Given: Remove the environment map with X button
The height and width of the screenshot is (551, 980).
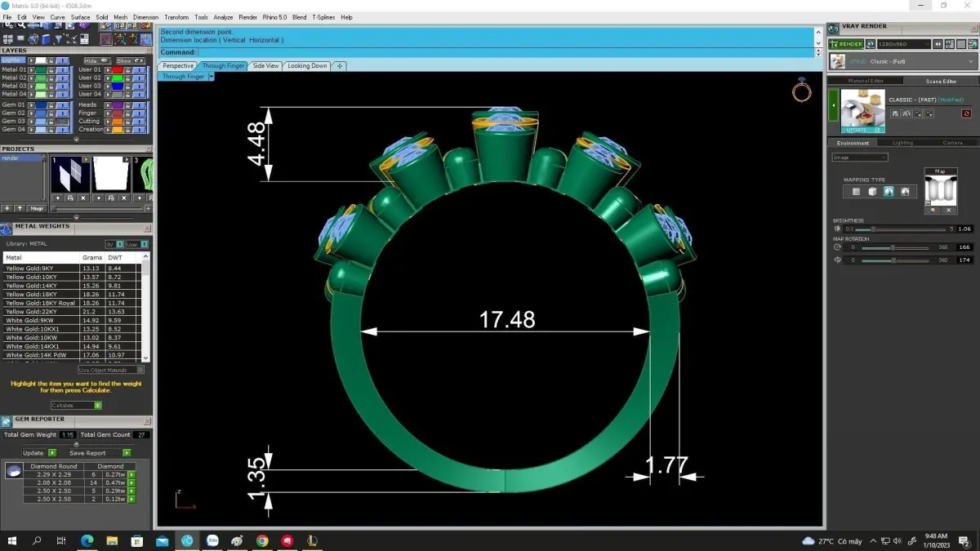Looking at the screenshot, I should coord(949,211).
